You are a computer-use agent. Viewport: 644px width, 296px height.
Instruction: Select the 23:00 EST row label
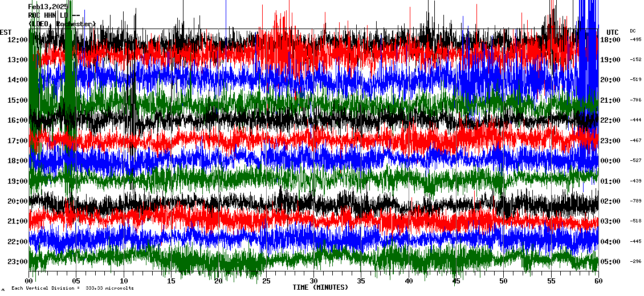[x=17, y=261]
